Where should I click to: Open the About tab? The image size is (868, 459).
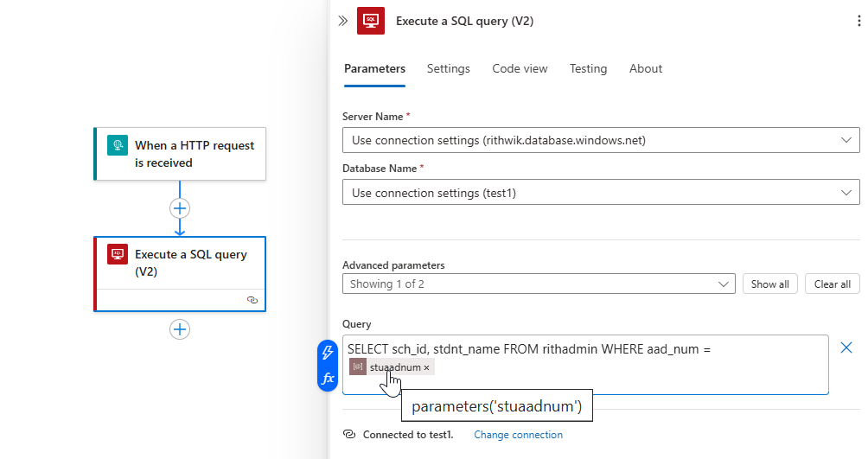[646, 68]
